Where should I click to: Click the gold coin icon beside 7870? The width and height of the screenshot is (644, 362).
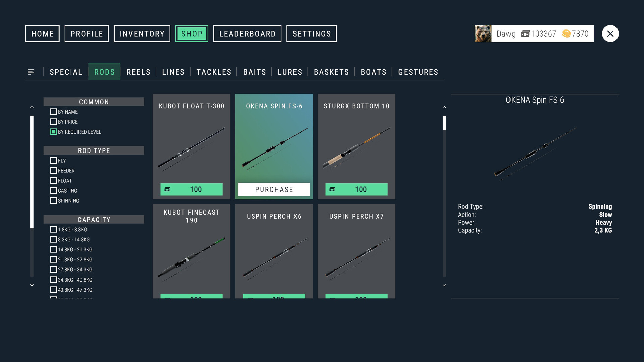pos(566,34)
